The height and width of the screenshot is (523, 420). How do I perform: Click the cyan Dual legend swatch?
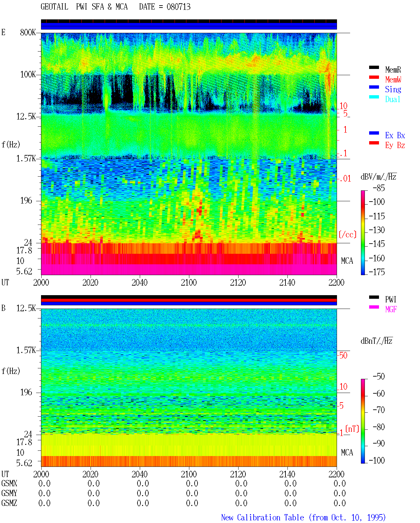[x=374, y=97]
